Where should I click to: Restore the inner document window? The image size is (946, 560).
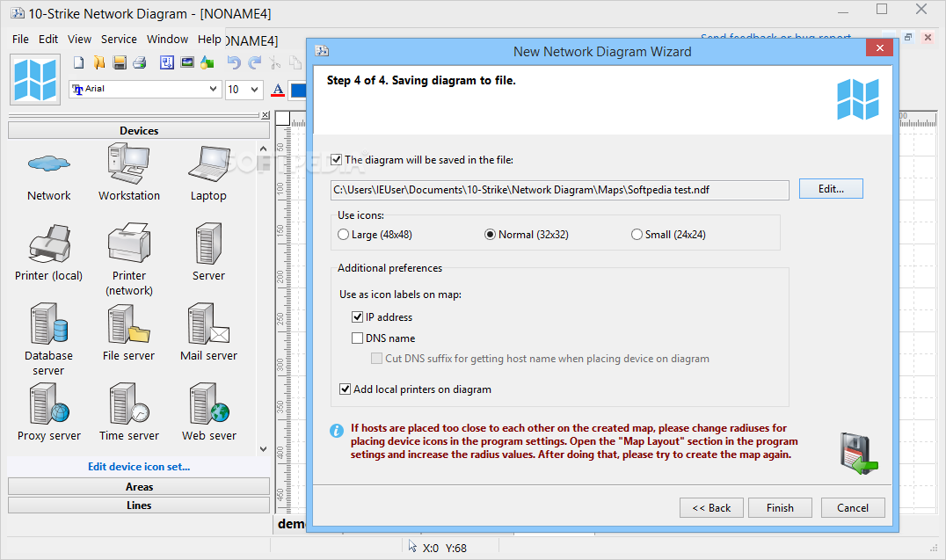(908, 38)
